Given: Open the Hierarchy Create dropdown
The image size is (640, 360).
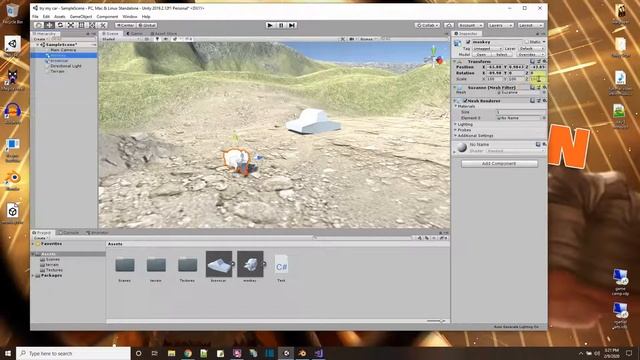Looking at the screenshot, I should (40, 39).
